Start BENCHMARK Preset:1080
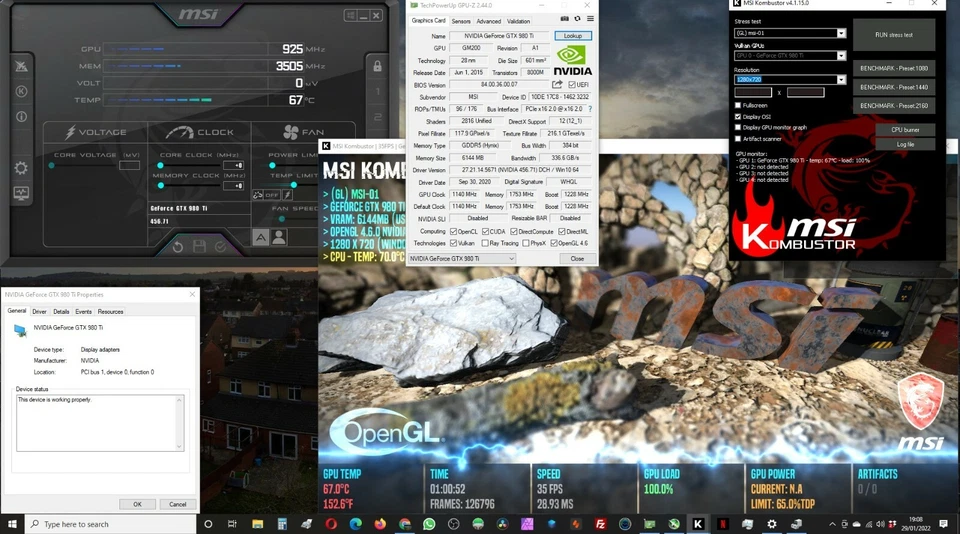 [894, 68]
